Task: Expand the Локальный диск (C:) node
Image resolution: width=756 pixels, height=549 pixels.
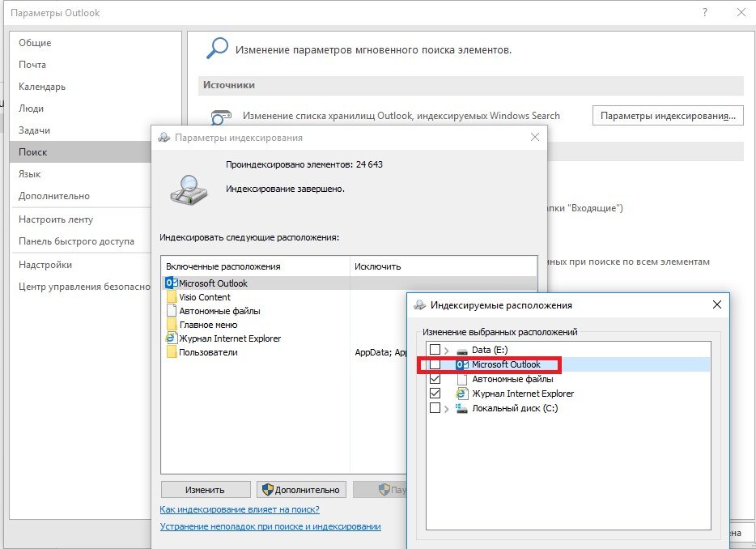Action: 447,409
